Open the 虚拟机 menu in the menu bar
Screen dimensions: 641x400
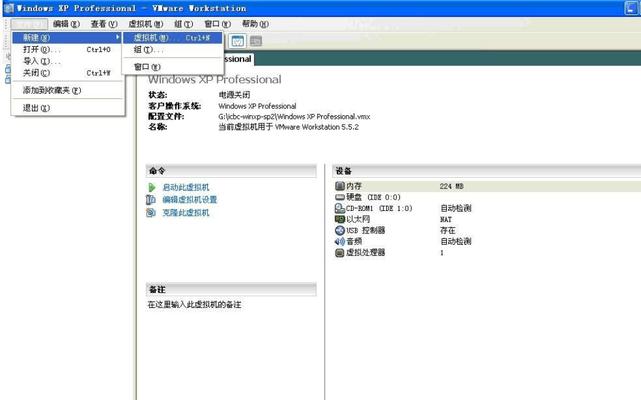click(146, 24)
